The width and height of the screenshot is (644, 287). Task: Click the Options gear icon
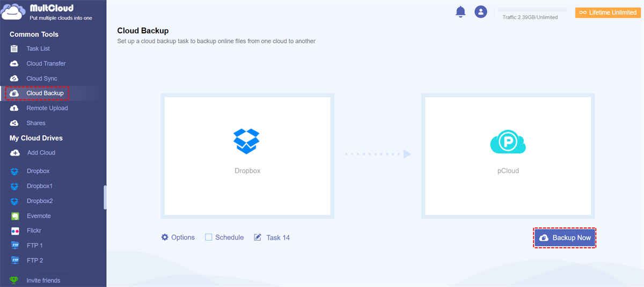[x=165, y=237]
